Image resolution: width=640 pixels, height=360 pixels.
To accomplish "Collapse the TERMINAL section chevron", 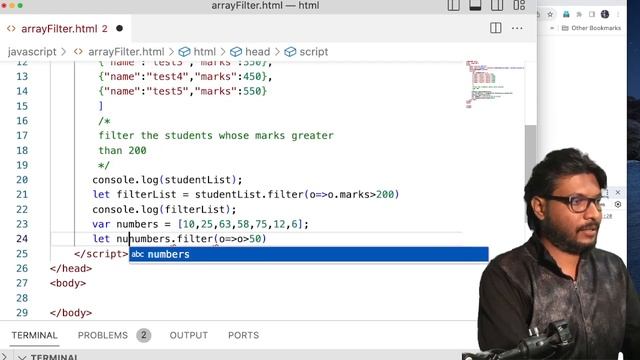I will click(x=22, y=357).
